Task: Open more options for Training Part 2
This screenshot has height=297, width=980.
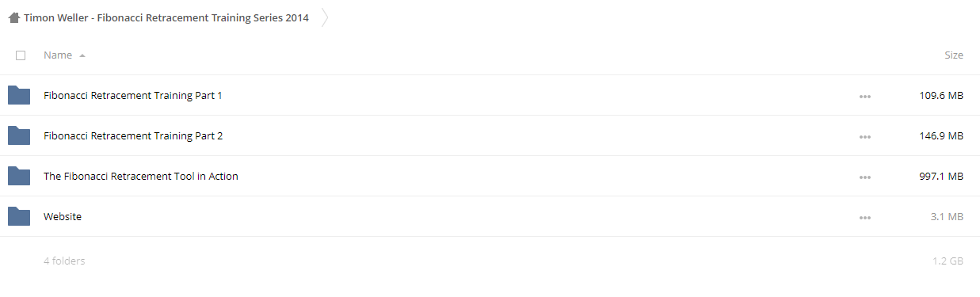Action: [x=864, y=137]
